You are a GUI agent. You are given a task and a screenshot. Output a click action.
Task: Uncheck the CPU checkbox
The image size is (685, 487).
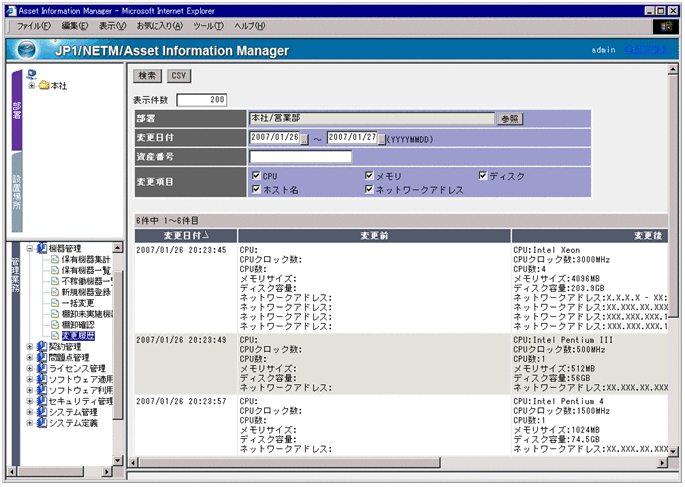click(x=256, y=176)
